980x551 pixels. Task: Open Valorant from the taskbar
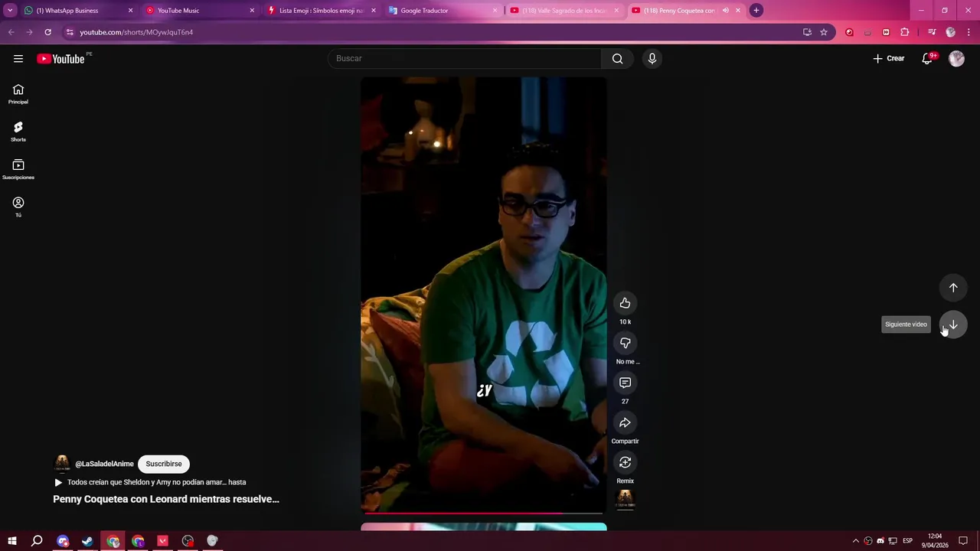pyautogui.click(x=162, y=541)
